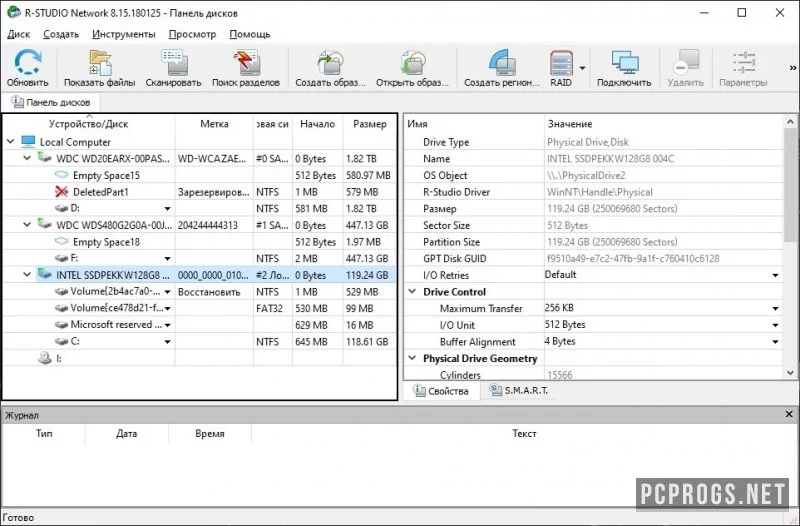Click the Дата log column header
The width and height of the screenshot is (800, 526).
coord(127,433)
